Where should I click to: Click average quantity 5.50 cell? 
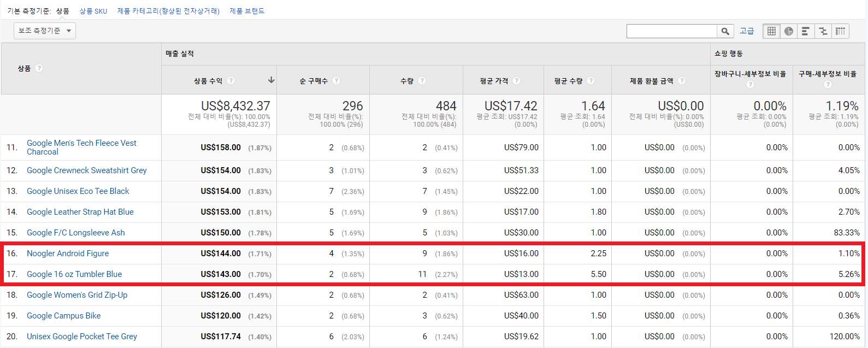pos(599,274)
